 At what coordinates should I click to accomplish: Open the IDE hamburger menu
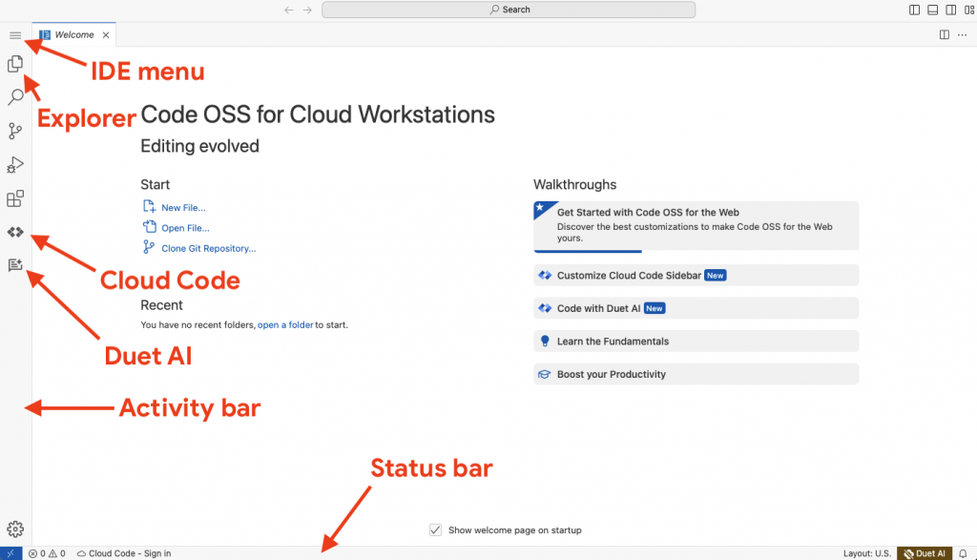(15, 35)
